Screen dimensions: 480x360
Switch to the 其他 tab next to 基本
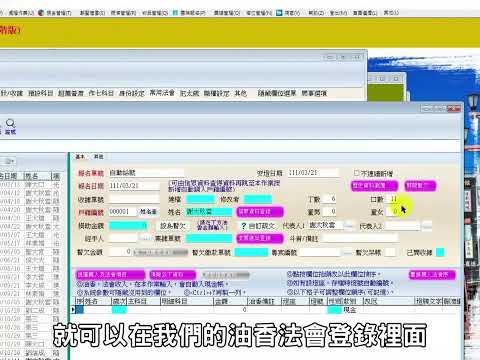click(x=98, y=157)
